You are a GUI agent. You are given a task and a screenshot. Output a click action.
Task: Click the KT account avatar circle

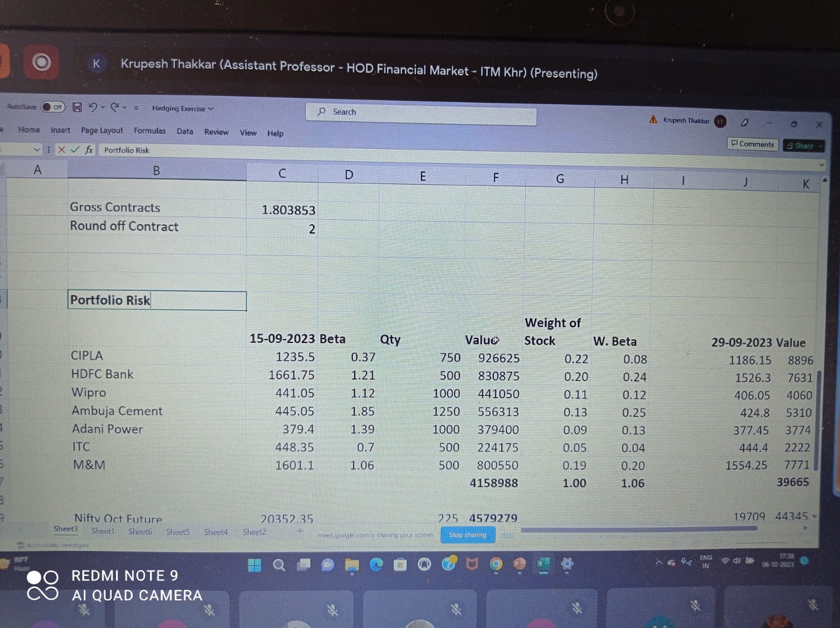click(720, 121)
